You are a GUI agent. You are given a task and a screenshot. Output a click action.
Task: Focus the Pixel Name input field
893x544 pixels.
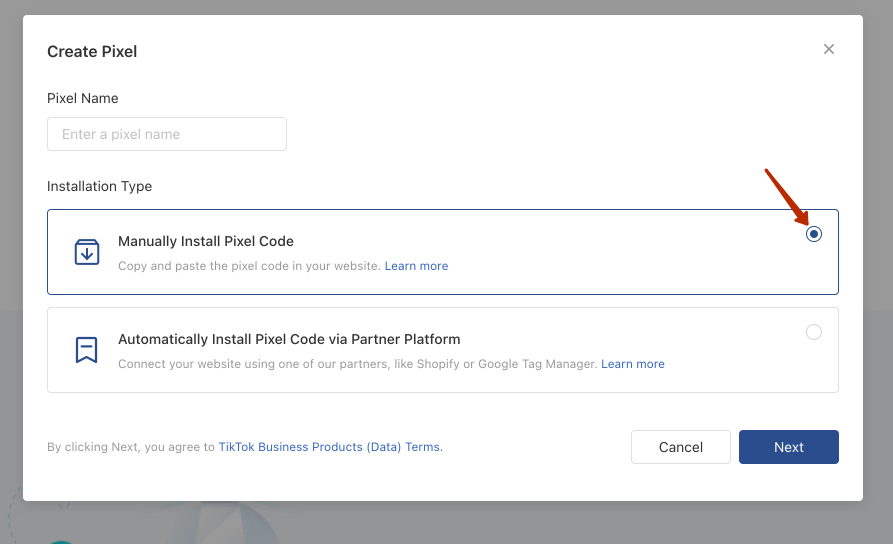coord(167,134)
